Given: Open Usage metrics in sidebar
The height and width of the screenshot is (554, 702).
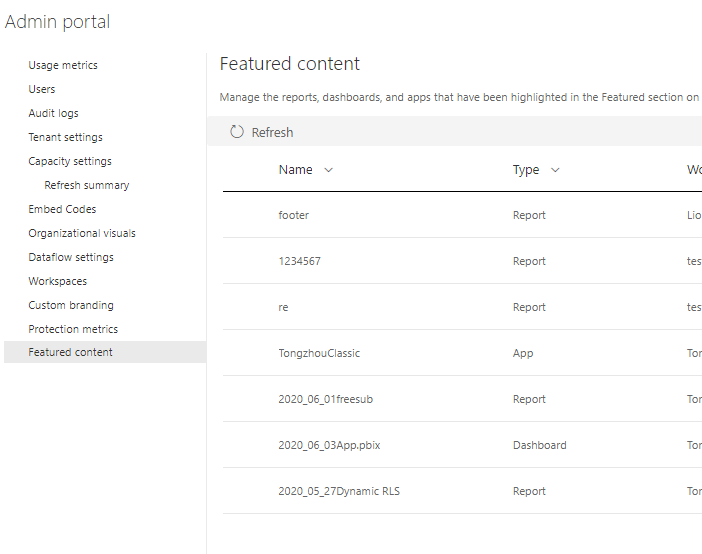Looking at the screenshot, I should coord(63,65).
